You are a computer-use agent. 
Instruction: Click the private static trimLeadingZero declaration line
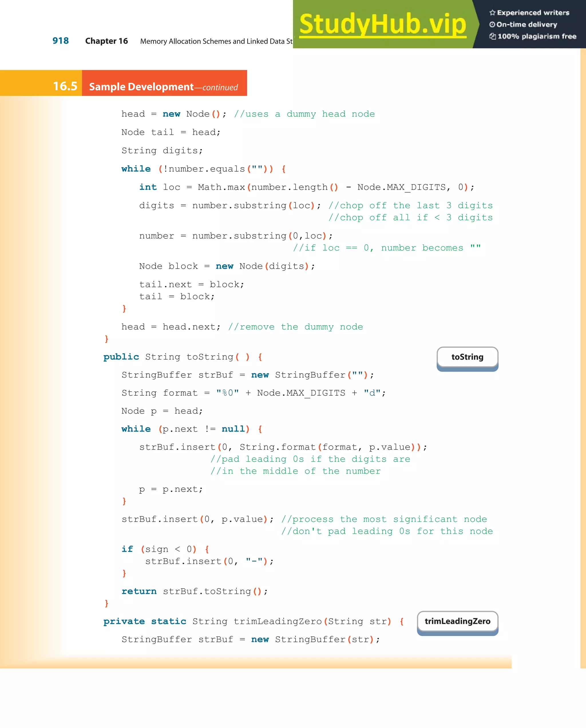point(253,621)
